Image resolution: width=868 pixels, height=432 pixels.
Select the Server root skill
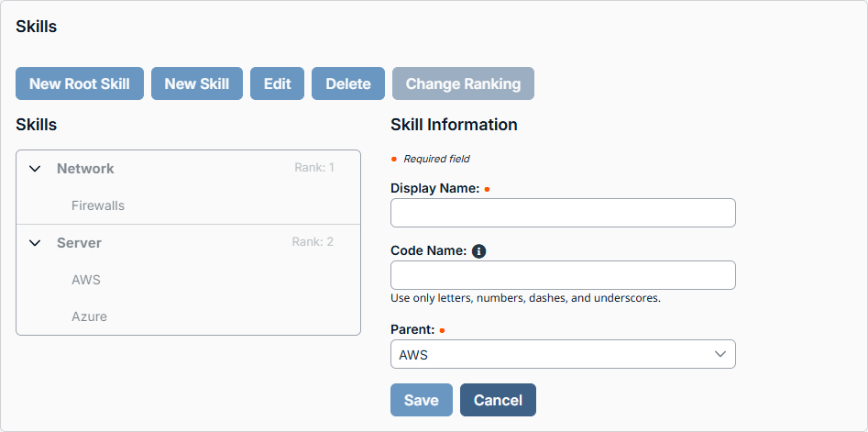(79, 243)
